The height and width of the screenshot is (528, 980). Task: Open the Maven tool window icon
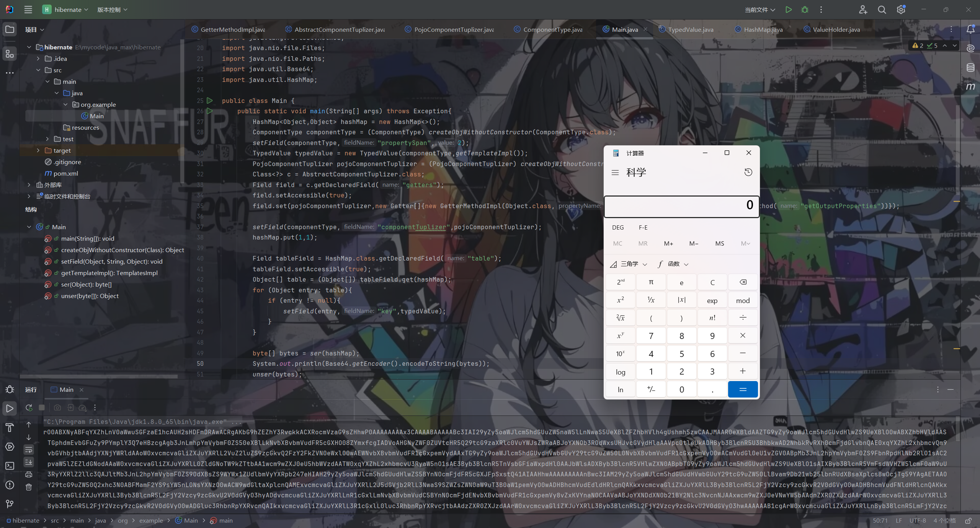coord(970,86)
